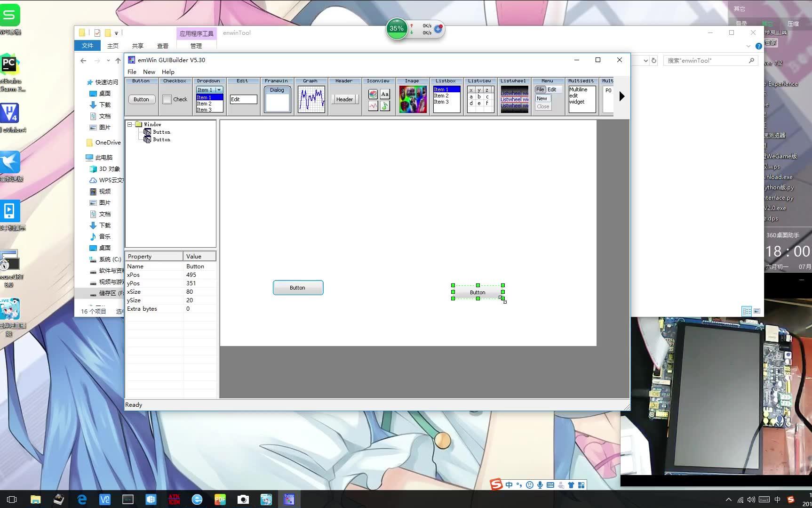Go back in Explorer navigation

[83, 60]
